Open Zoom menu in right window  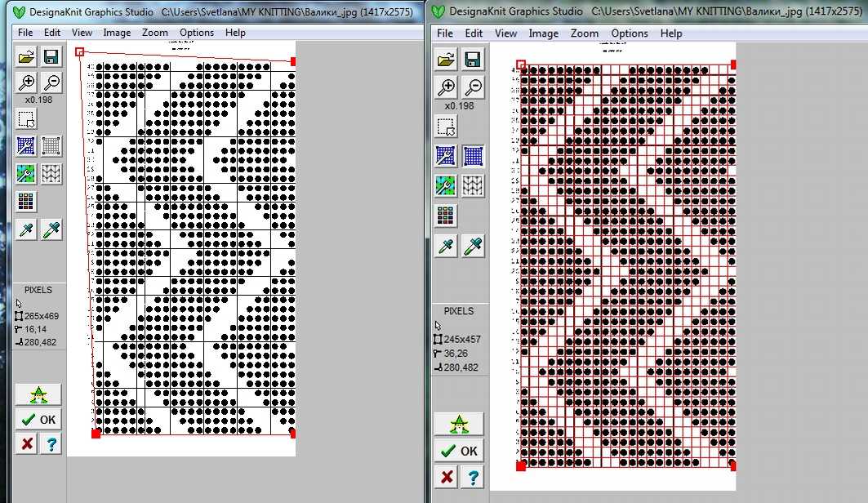coord(585,33)
